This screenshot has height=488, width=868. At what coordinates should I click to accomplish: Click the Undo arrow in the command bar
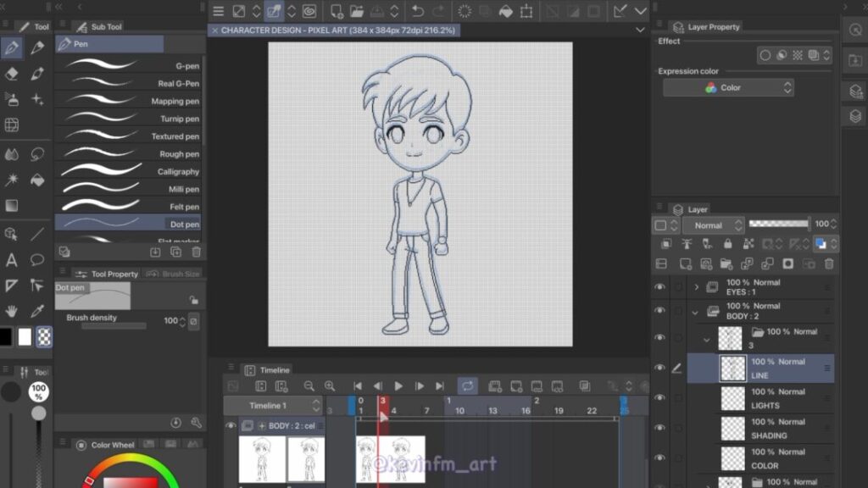point(417,11)
